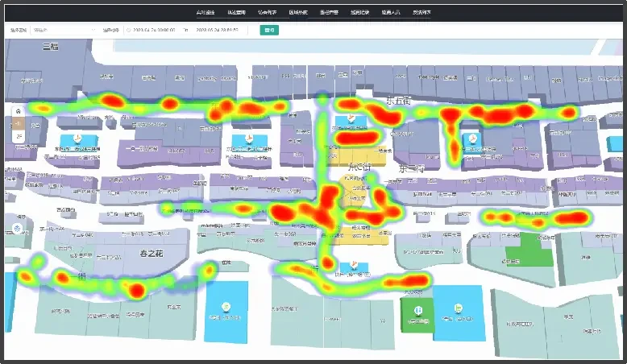Click the home icon in floor switcher
627x364 pixels.
tap(18, 111)
